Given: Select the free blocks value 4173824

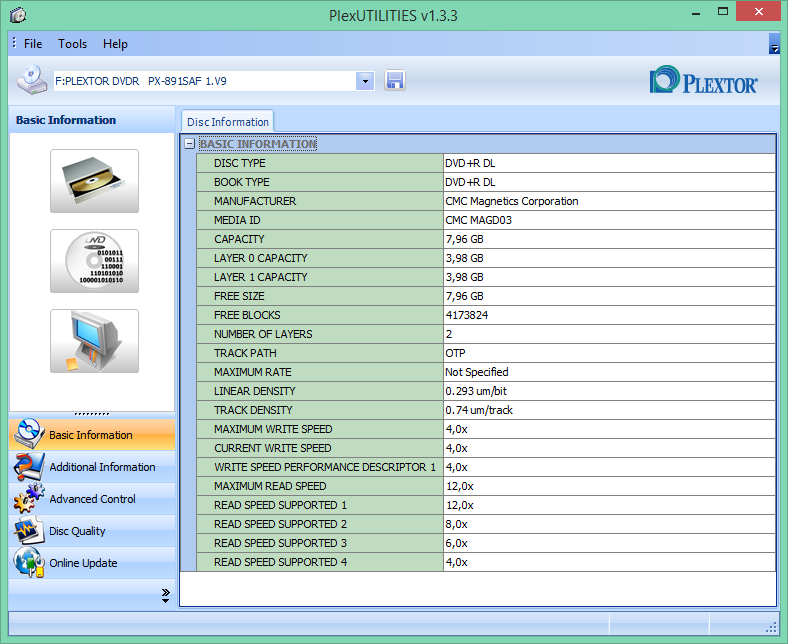Looking at the screenshot, I should click(467, 315).
